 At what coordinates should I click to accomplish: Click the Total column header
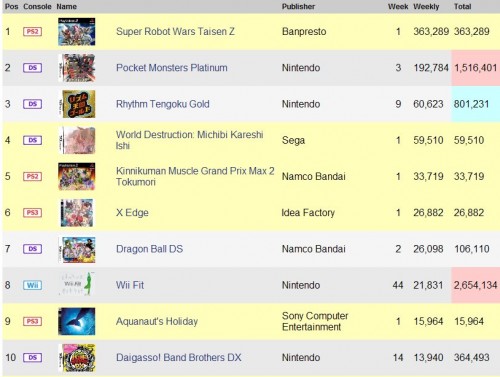[462, 6]
